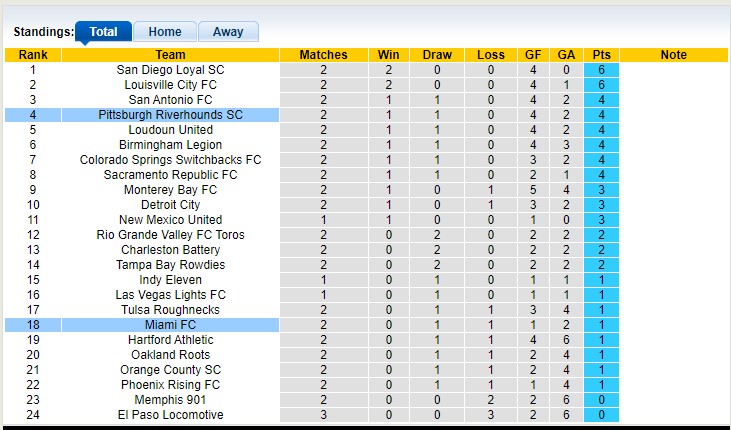
Task: Click the Team column header
Action: (x=170, y=55)
